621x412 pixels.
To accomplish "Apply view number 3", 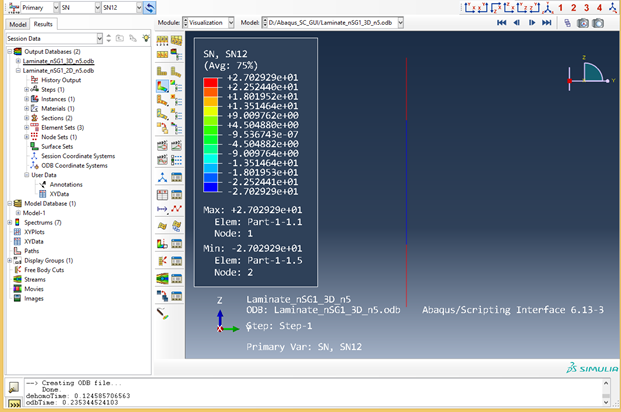I will [587, 8].
